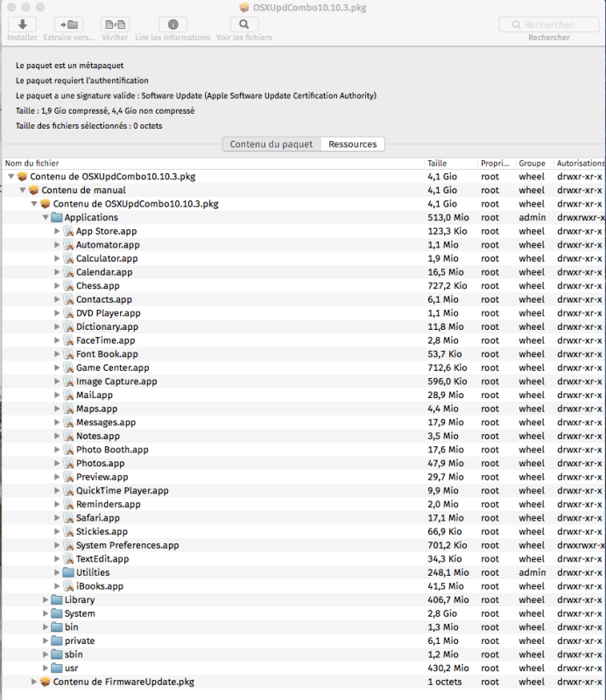Expand the Library folder
The width and height of the screenshot is (606, 700).
tap(46, 600)
